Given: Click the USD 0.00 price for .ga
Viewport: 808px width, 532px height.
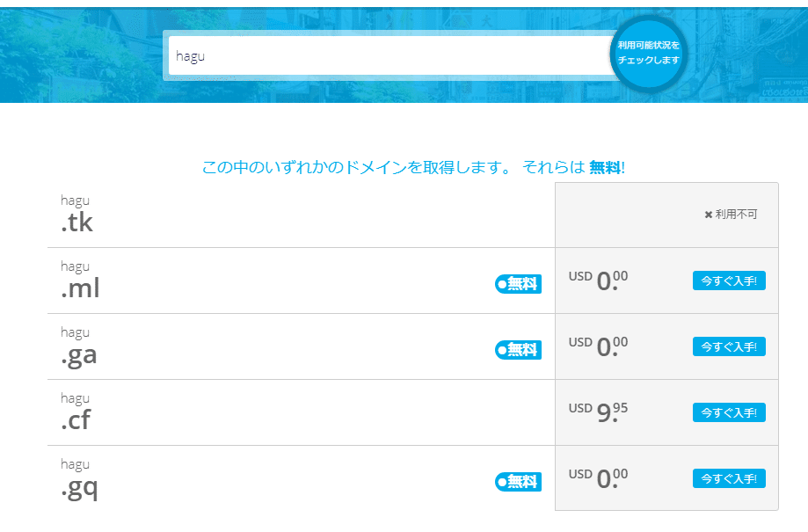Looking at the screenshot, I should (599, 346).
